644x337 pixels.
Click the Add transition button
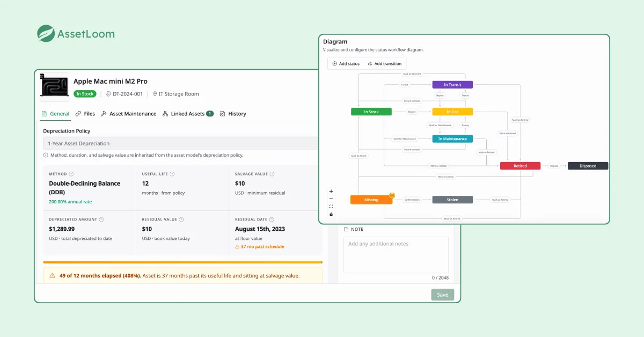pos(384,64)
